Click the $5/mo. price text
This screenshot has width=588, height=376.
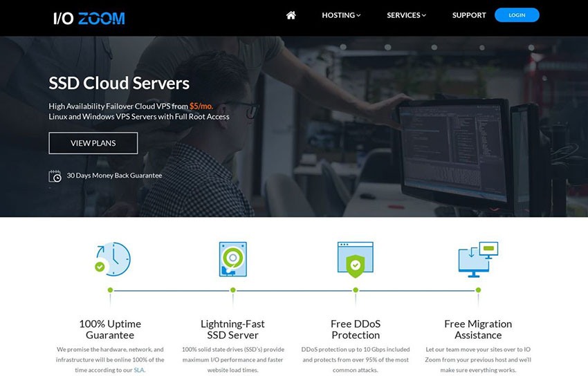click(x=201, y=106)
